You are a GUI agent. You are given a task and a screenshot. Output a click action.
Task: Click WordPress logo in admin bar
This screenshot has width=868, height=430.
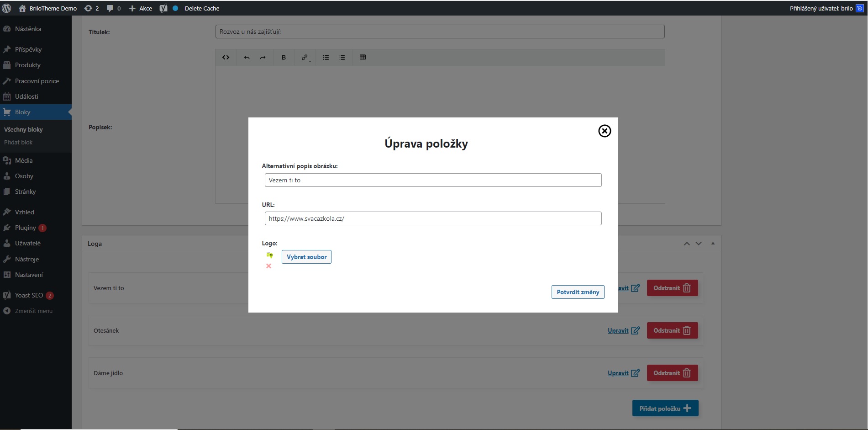point(7,8)
